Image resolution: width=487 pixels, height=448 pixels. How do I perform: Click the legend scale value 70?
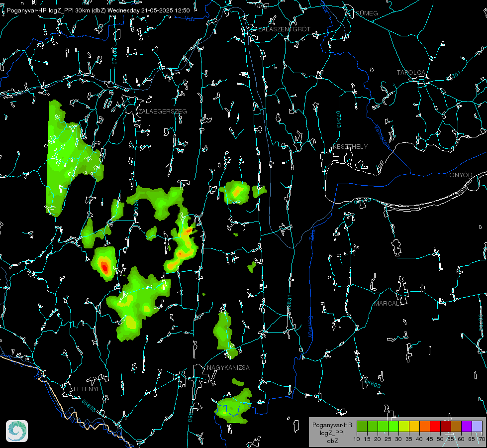click(x=482, y=440)
